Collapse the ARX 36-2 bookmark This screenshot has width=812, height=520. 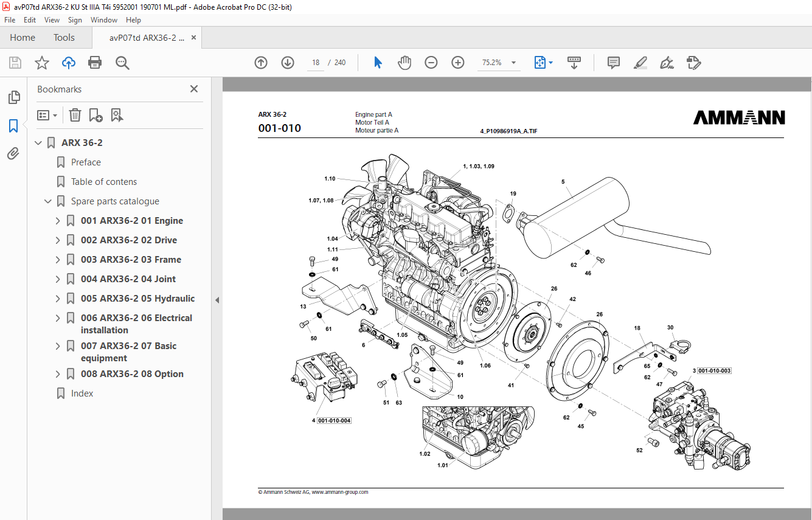click(39, 143)
